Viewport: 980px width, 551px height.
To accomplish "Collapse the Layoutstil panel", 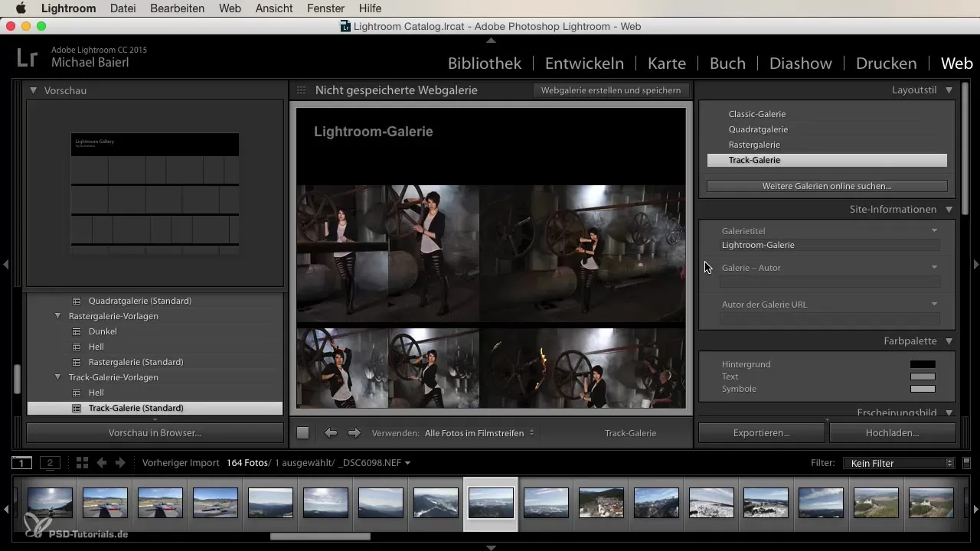I will (x=949, y=90).
